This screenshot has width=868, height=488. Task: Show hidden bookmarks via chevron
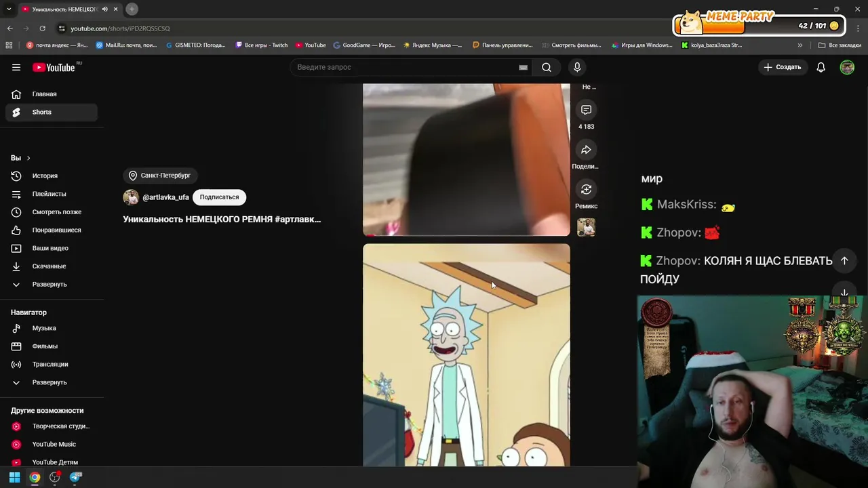coord(800,45)
